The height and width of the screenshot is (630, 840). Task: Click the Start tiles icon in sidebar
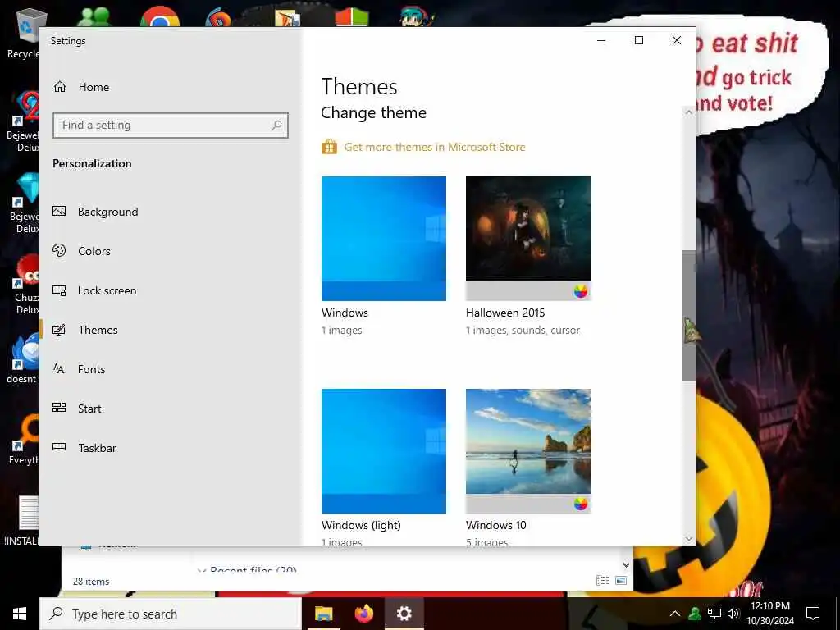[59, 408]
